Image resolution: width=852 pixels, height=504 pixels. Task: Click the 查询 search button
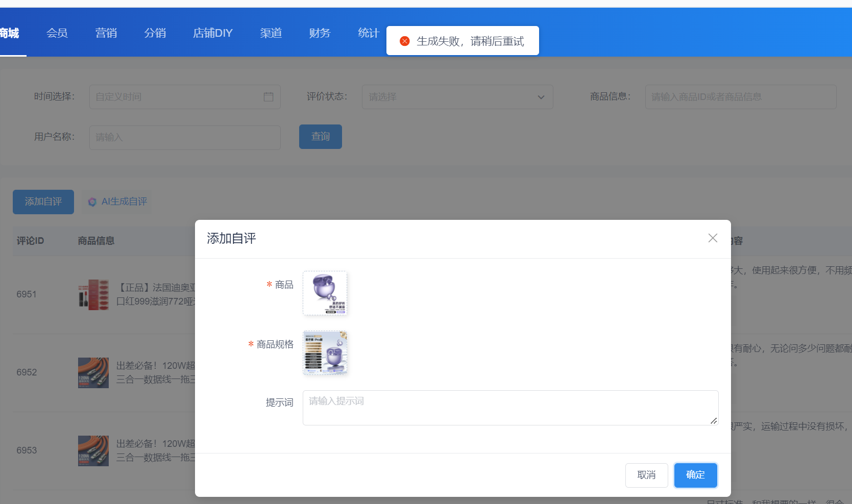321,137
